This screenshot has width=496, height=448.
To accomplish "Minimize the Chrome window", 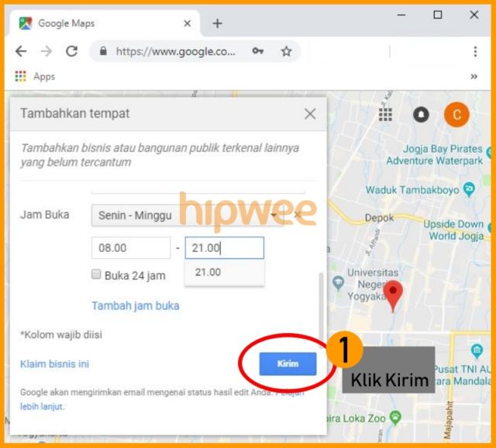I will (401, 15).
